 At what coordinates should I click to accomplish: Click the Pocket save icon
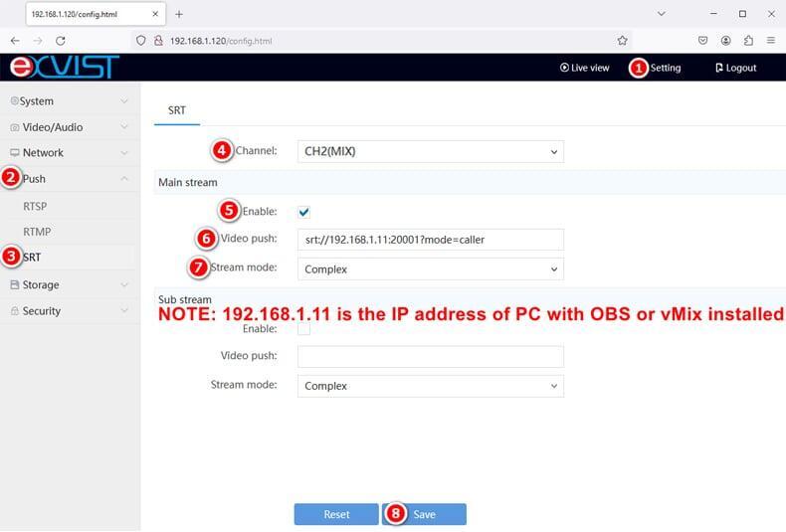point(702,41)
